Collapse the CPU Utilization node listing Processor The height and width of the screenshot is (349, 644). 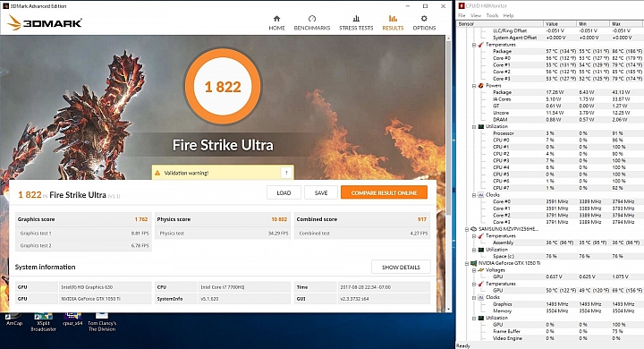pyautogui.click(x=474, y=127)
